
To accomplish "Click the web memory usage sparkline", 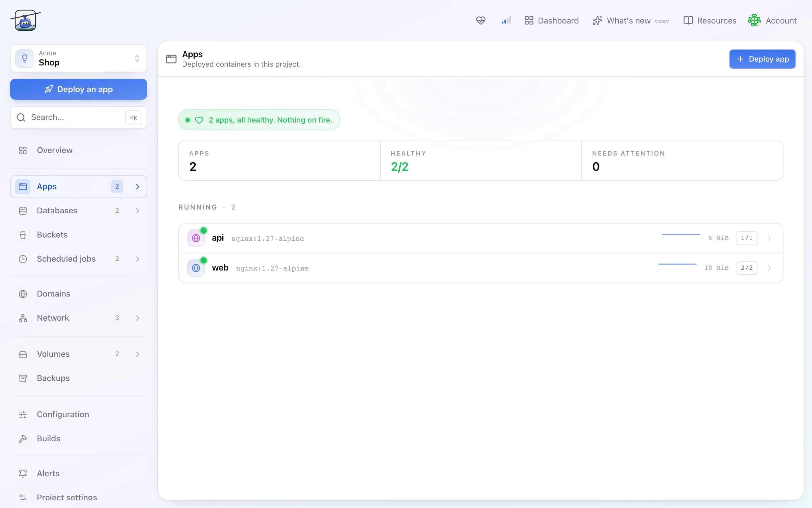I will (677, 264).
